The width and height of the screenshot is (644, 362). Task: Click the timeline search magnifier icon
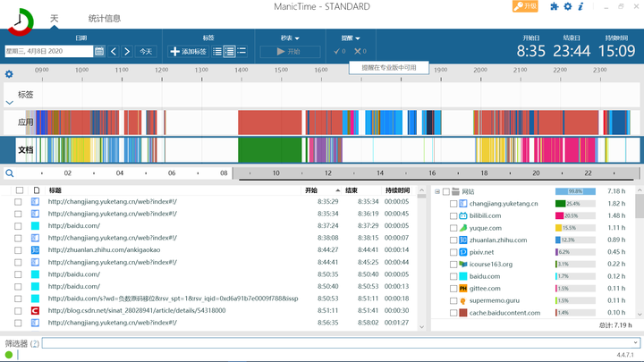10,173
